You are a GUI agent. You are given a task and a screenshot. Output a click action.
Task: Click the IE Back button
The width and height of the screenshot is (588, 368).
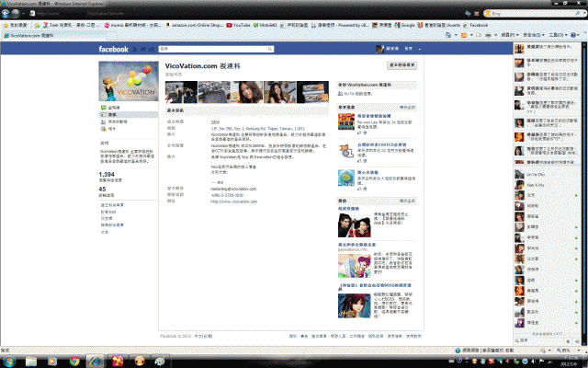coord(6,13)
